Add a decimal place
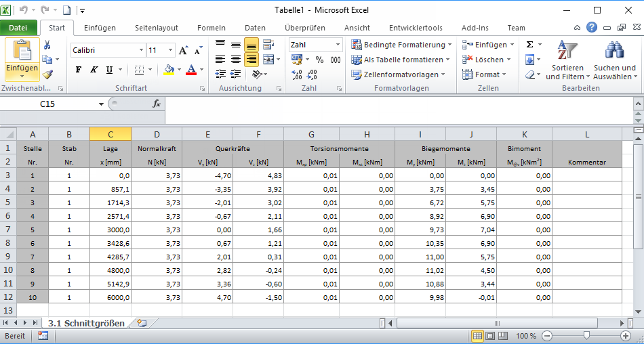Screen dimensions: 644x344 (296, 74)
